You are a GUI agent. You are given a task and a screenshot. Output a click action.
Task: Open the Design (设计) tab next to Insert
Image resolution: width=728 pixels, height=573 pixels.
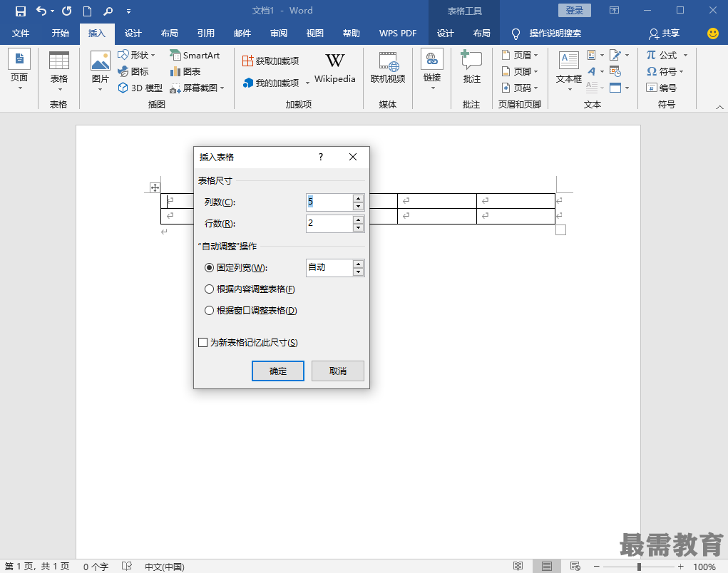tap(133, 33)
